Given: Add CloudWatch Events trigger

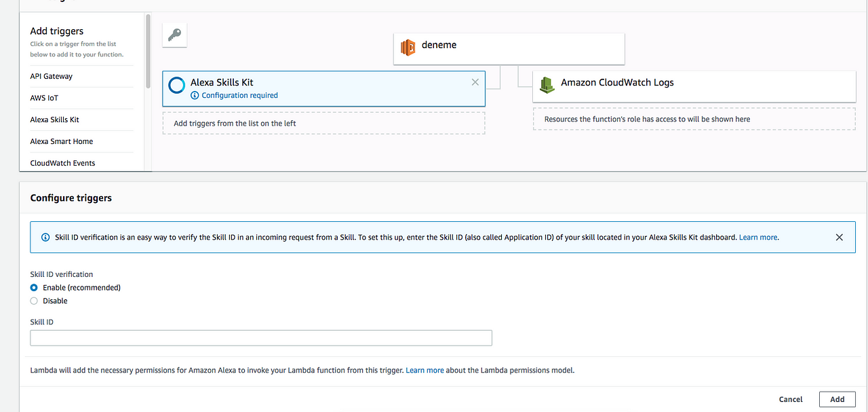Looking at the screenshot, I should tap(62, 163).
